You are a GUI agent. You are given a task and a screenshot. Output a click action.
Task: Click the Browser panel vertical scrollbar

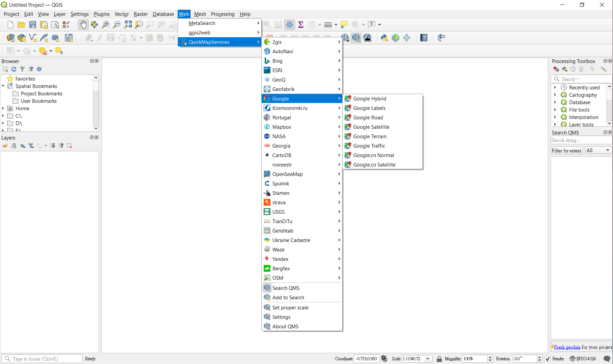[x=96, y=103]
